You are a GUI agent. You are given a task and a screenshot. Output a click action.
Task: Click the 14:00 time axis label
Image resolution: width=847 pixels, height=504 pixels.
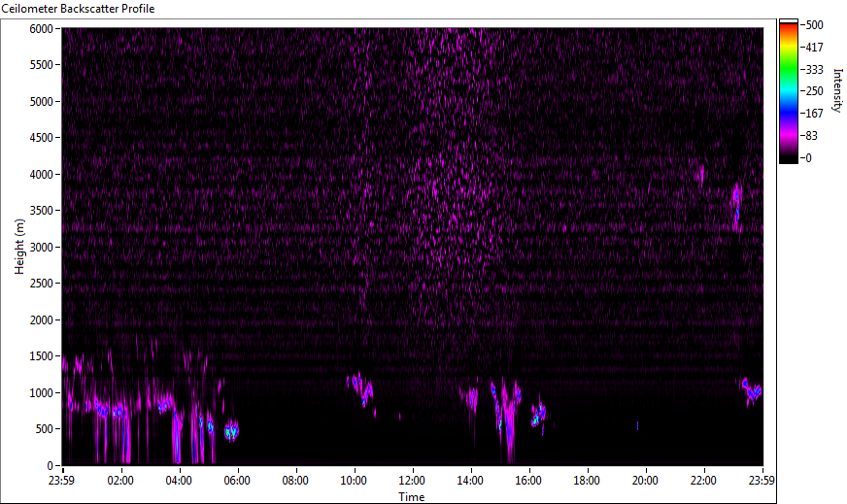470,481
